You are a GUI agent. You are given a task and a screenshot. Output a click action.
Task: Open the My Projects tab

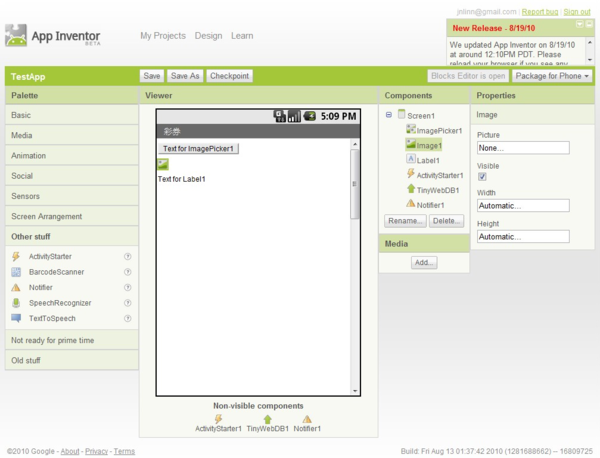[x=163, y=36]
